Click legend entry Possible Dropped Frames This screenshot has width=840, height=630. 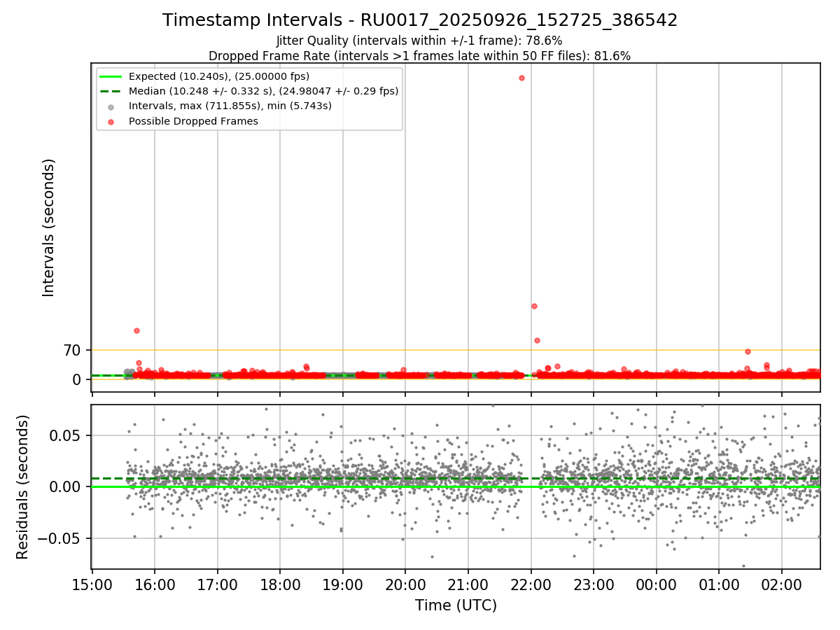[193, 121]
